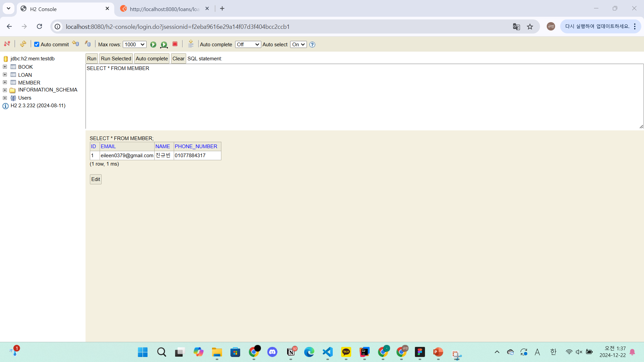Screen dimensions: 644x362
Task: Open the Command history icon
Action: [191, 44]
